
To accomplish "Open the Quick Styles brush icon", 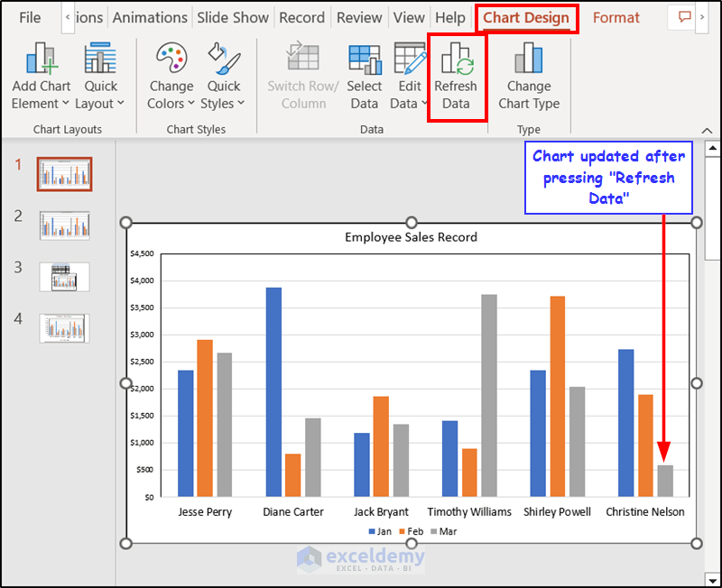I will (224, 58).
